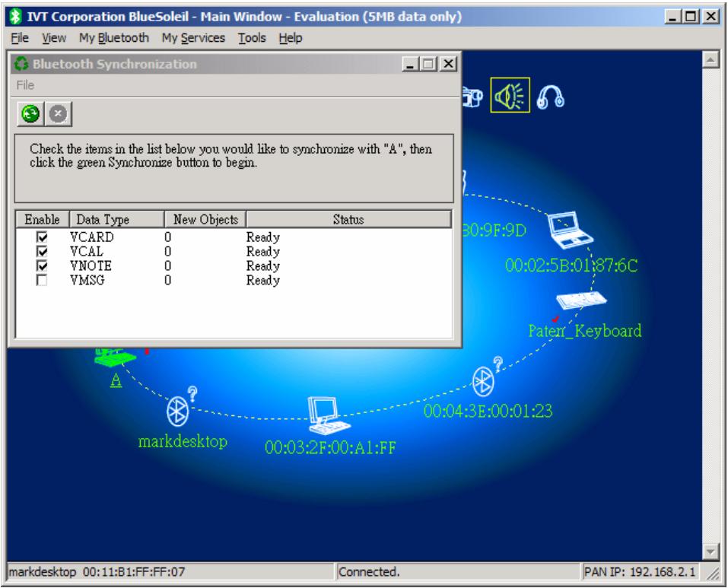Open File menu in Bluetooth Synchronization window
Image resolution: width=728 pixels, height=588 pixels.
tap(25, 85)
